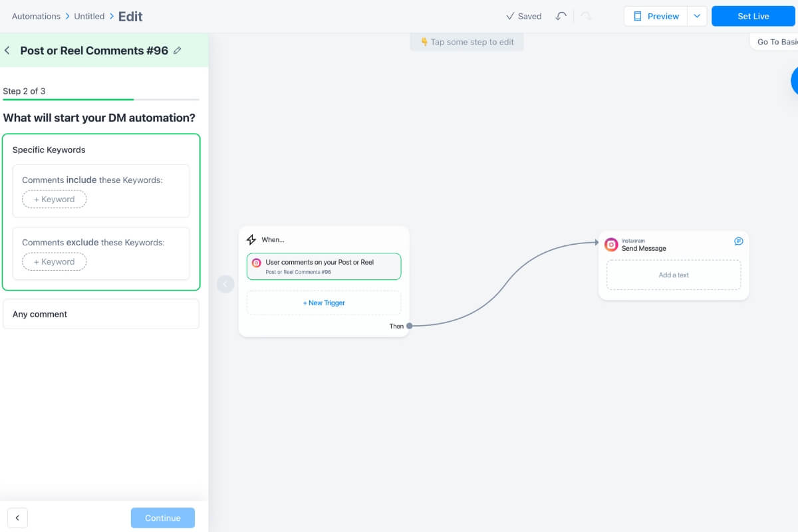Click the lightning bolt icon on the When card

pyautogui.click(x=251, y=239)
